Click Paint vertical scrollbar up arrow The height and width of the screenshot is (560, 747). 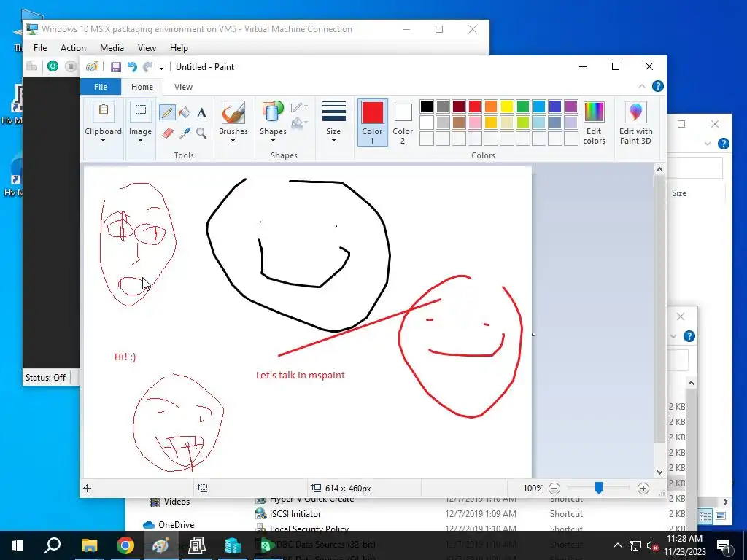click(x=659, y=169)
